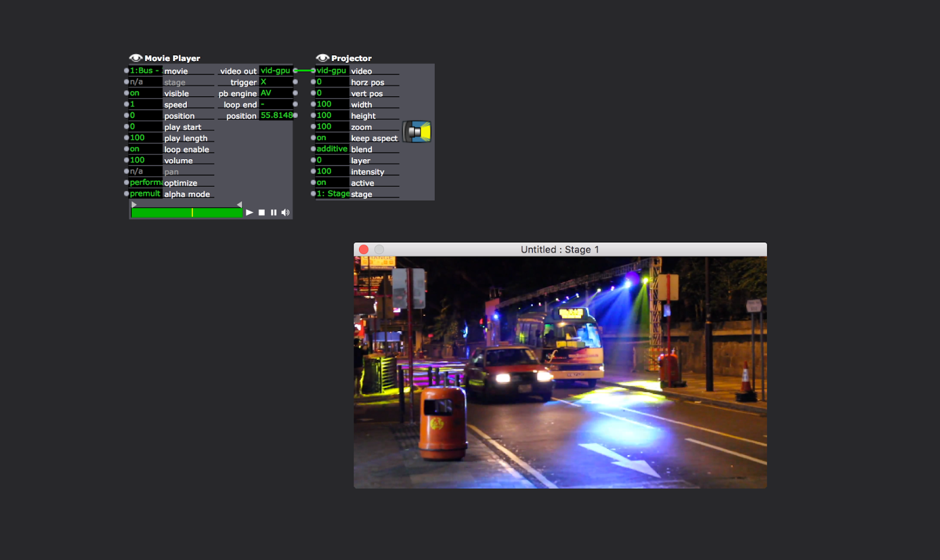Click the position output port dot

pyautogui.click(x=295, y=115)
